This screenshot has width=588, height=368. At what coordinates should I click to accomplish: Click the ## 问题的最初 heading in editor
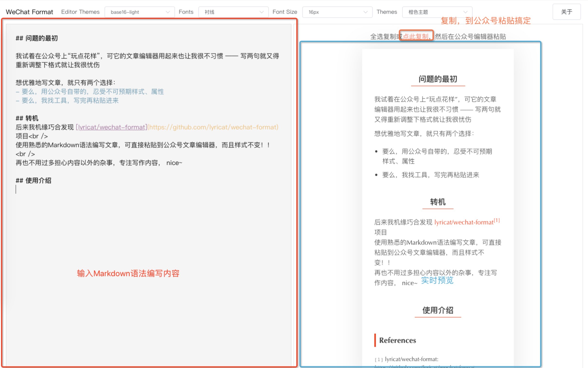coord(36,38)
